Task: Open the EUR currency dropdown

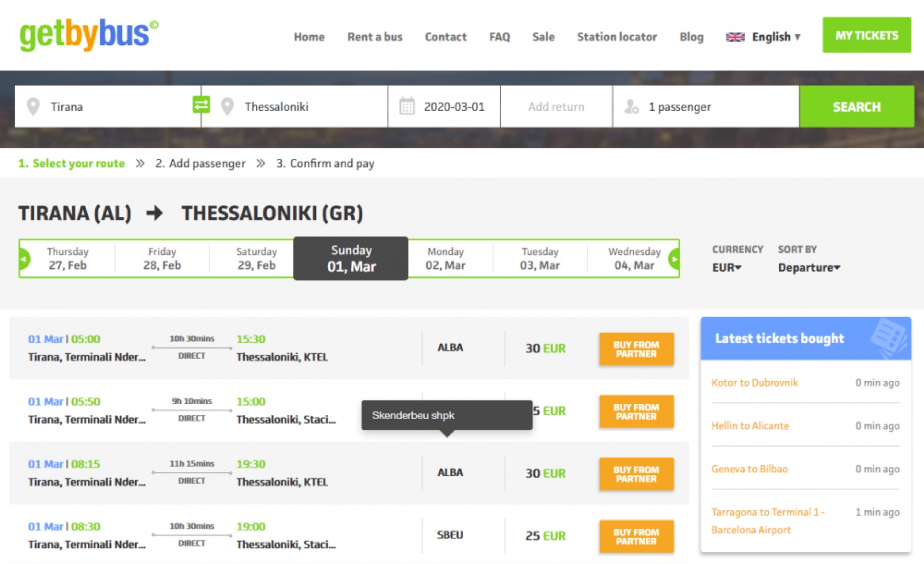Action: (x=726, y=268)
